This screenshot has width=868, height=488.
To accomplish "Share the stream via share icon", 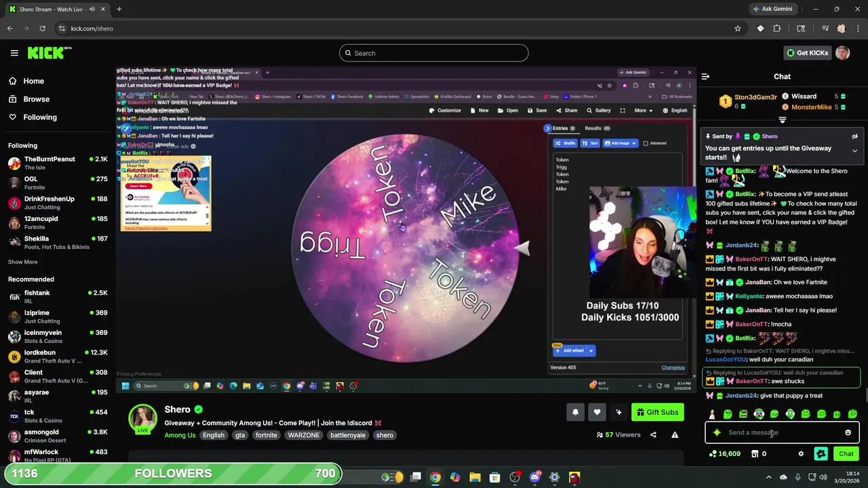I will pyautogui.click(x=653, y=435).
